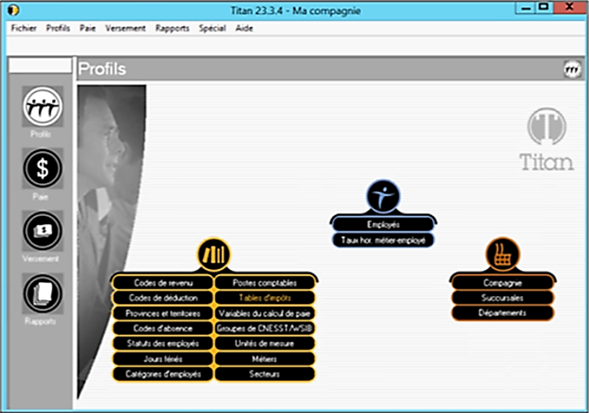
Task: Open the Rapports pages icon in sidebar
Action: point(42,293)
